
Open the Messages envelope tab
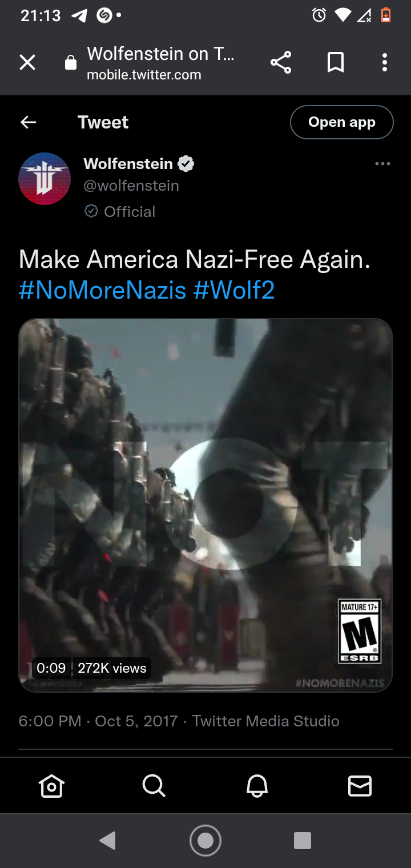[x=360, y=786]
